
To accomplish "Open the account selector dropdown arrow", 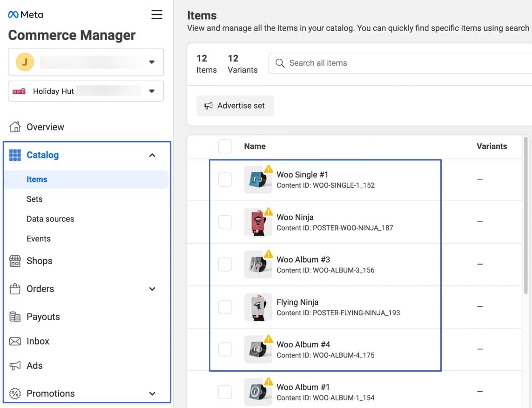I will pyautogui.click(x=152, y=62).
